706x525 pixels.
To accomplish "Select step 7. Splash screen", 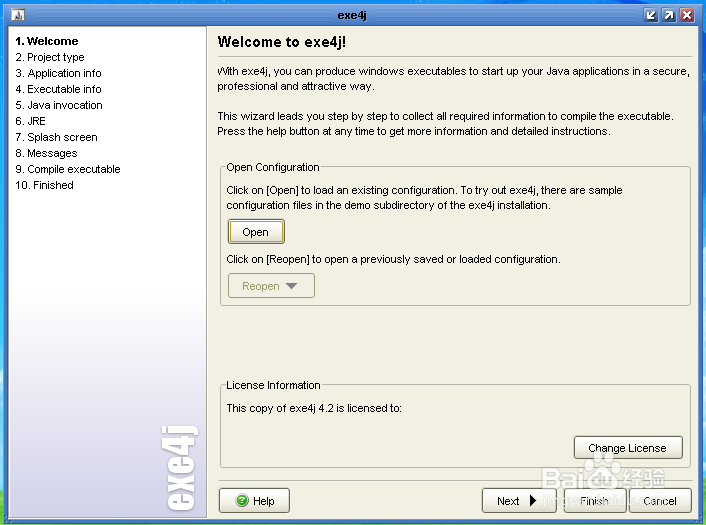I will pyautogui.click(x=56, y=137).
